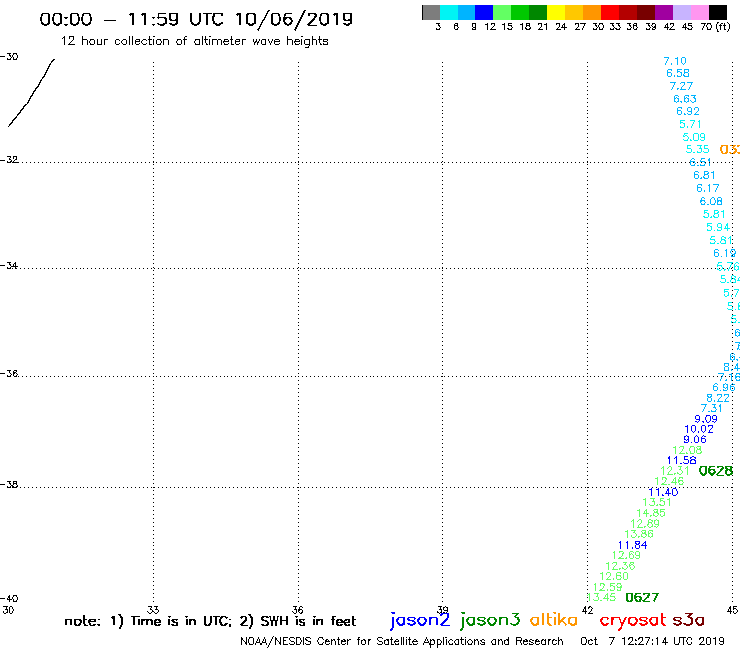Click the wave height value 12.31
Screen dimensions: 740x650
coord(675,471)
